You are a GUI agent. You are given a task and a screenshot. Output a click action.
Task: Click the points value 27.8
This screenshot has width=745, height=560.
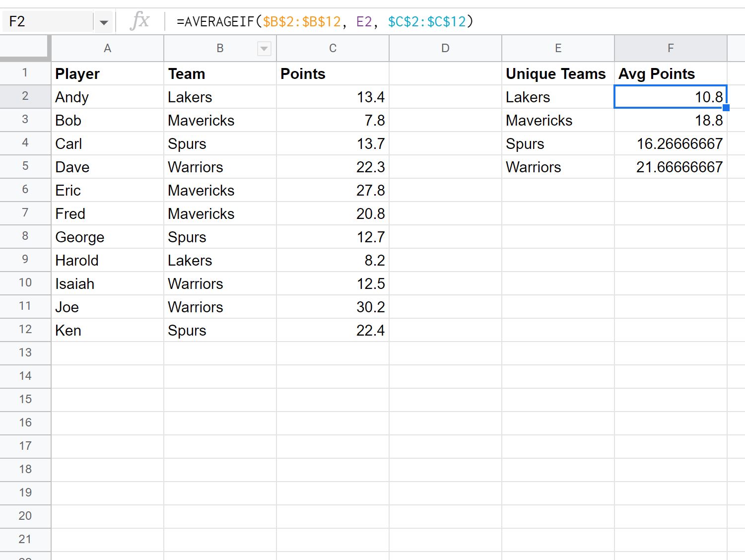[333, 190]
